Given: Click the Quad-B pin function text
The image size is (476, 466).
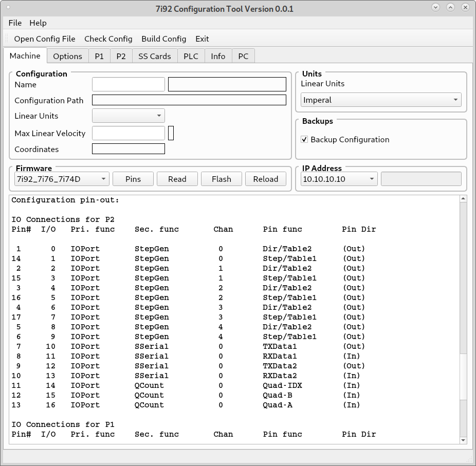Looking at the screenshot, I should coord(278,395).
